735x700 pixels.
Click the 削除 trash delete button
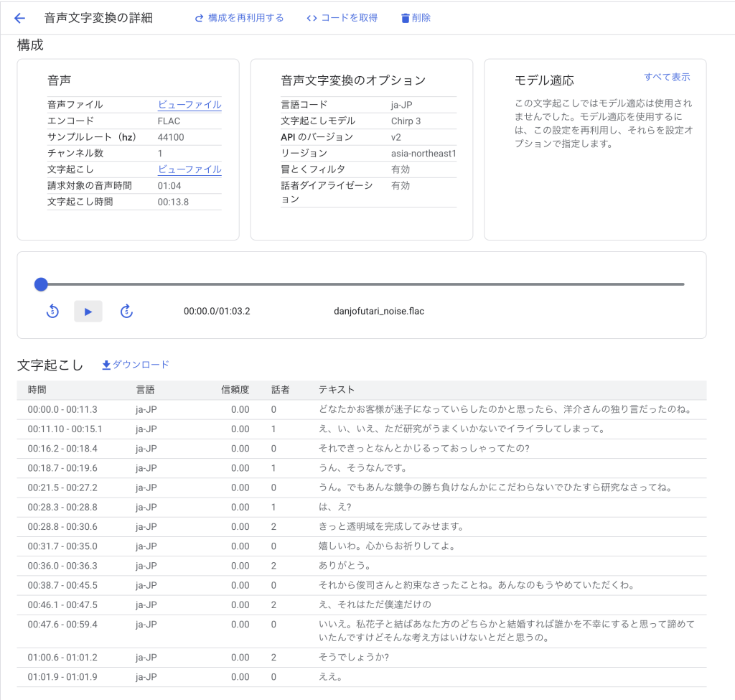tap(416, 18)
